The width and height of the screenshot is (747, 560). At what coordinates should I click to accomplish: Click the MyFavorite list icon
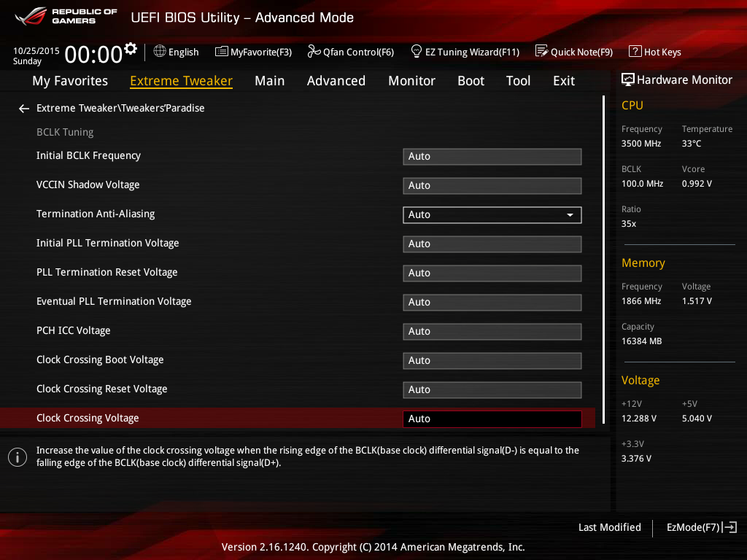pyautogui.click(x=222, y=52)
